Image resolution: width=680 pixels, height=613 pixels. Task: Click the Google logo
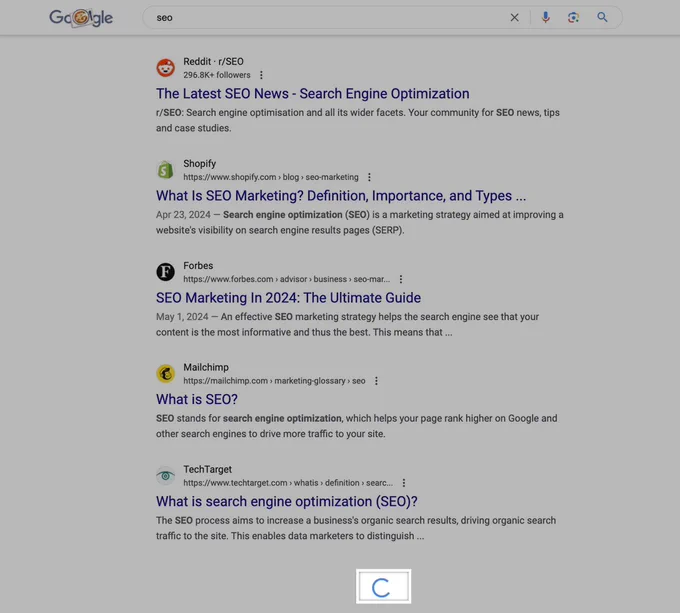pos(81,18)
